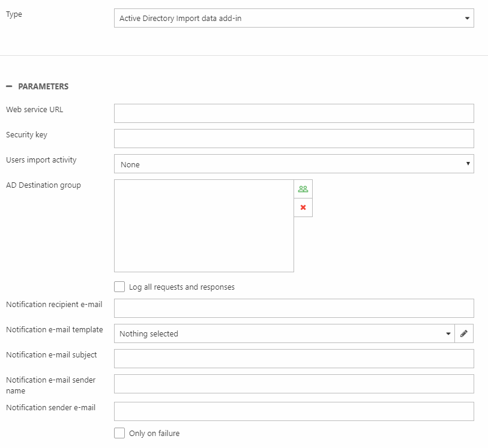Open the Type dropdown
This screenshot has height=448, width=488.
click(x=294, y=18)
